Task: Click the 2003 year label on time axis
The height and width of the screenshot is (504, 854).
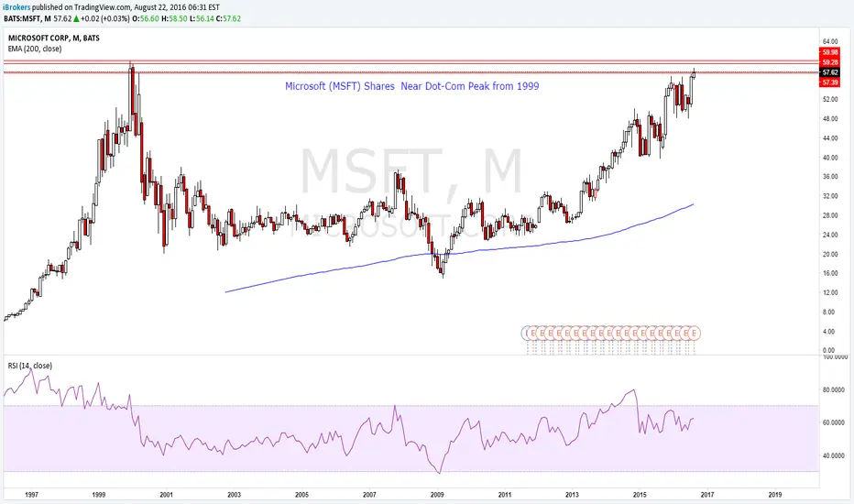Action: (234, 495)
